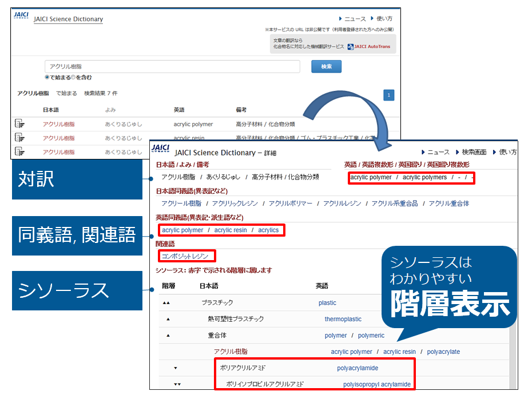
Task: Follow the Japanese synonym アクリルポリマー
Action: point(291,204)
